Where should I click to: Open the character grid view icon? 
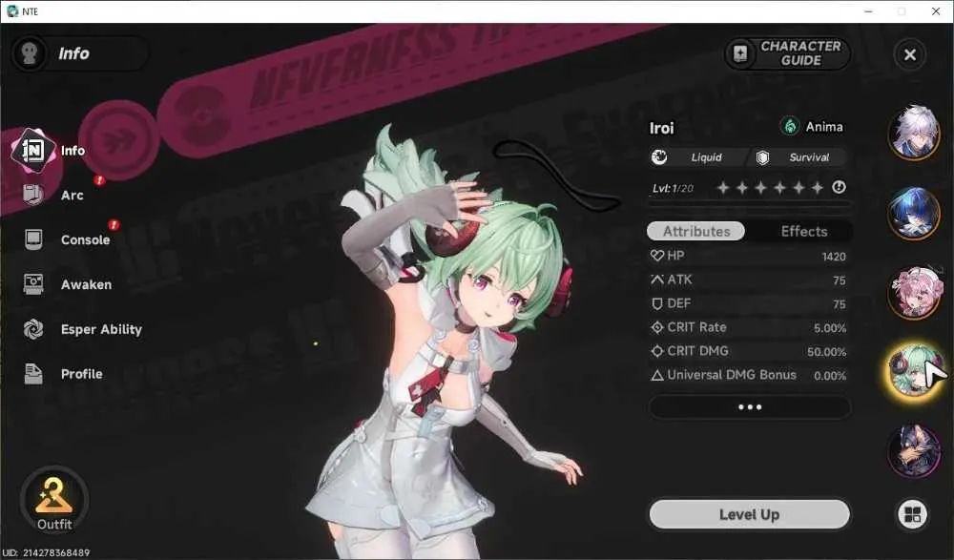912,514
